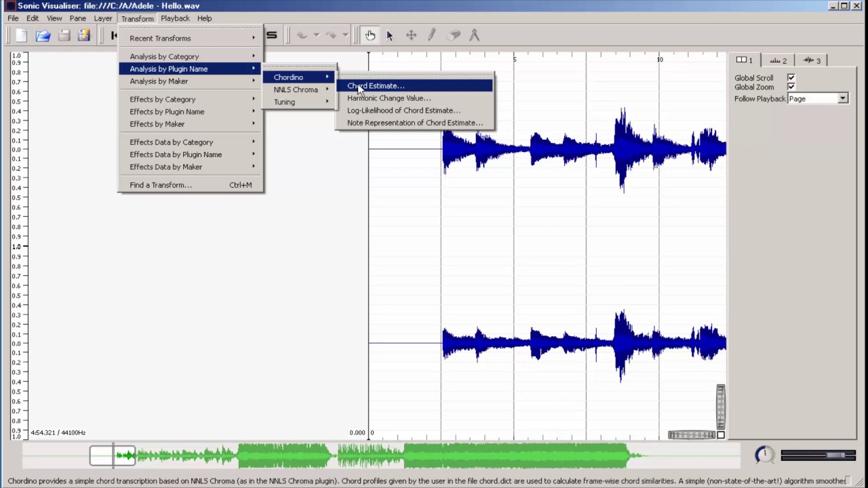Expand Effects by Category submenu
Viewport: 868px width, 488px height.
(x=191, y=99)
